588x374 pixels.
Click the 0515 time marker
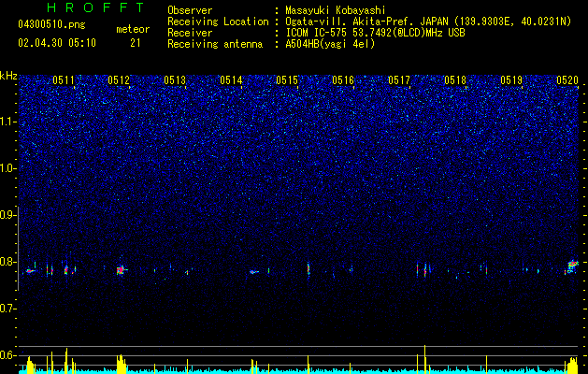287,79
